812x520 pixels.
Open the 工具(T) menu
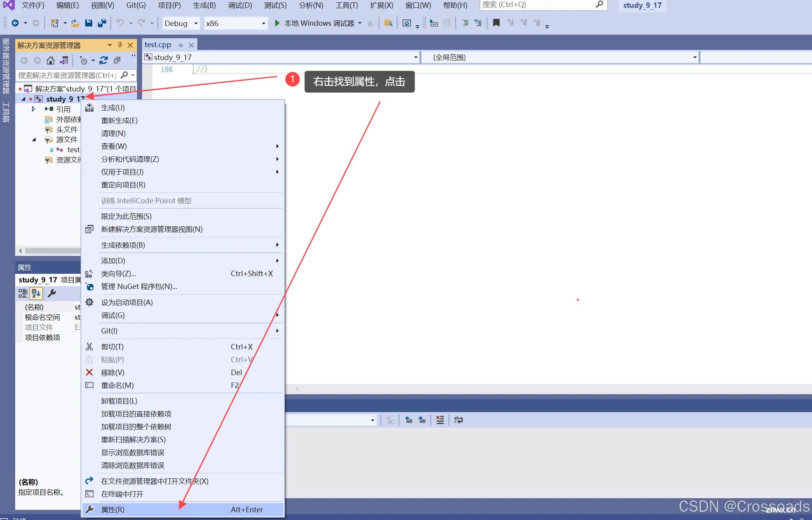(346, 5)
